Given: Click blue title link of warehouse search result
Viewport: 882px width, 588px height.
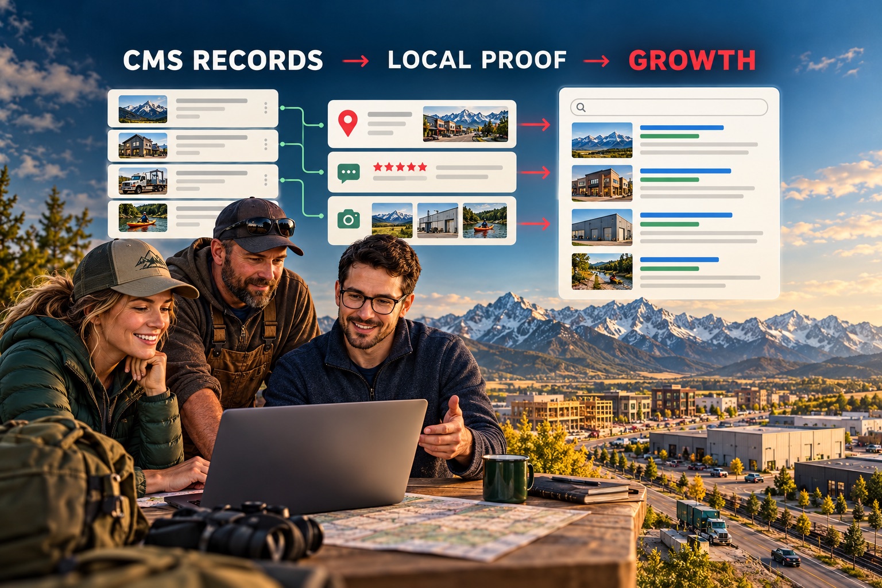Looking at the screenshot, I should 686,215.
